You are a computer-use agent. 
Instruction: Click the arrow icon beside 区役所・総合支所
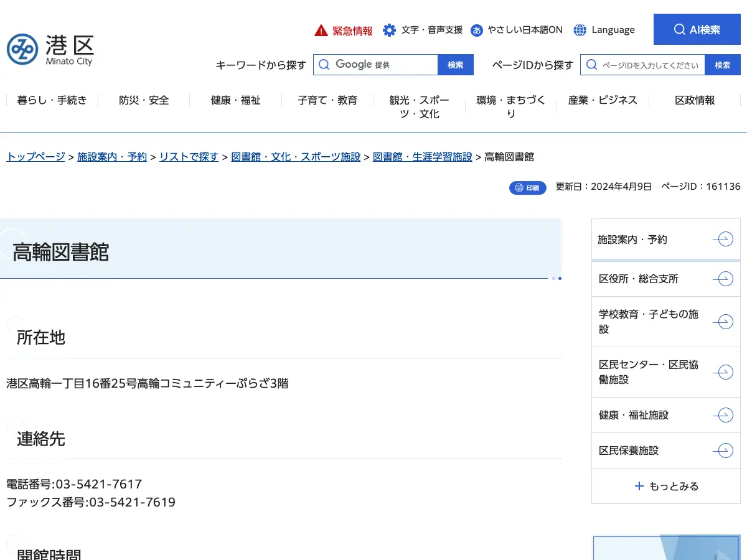tap(723, 279)
